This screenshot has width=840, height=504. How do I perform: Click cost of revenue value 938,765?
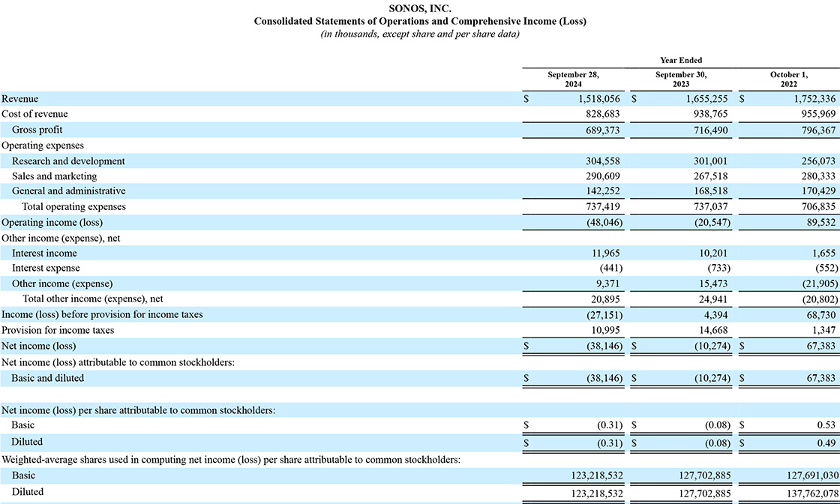point(710,114)
